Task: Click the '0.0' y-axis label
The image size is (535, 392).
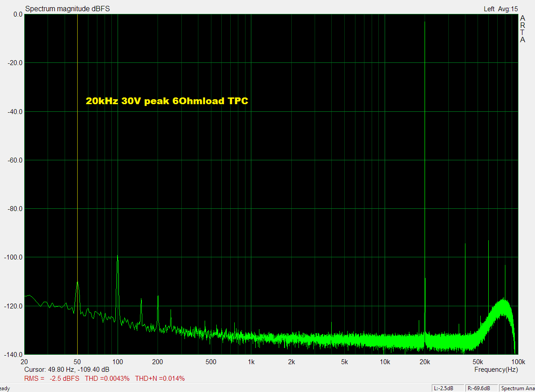Action: 18,14
